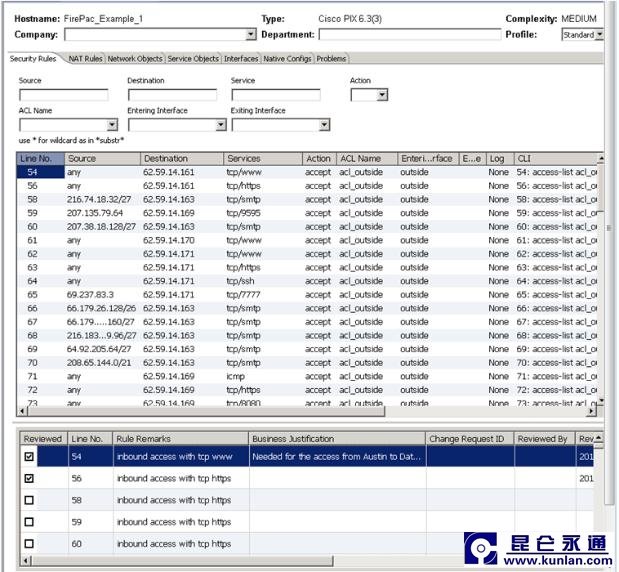Check Reviewed checkbox for line 58
This screenshot has width=619, height=572.
[29, 500]
